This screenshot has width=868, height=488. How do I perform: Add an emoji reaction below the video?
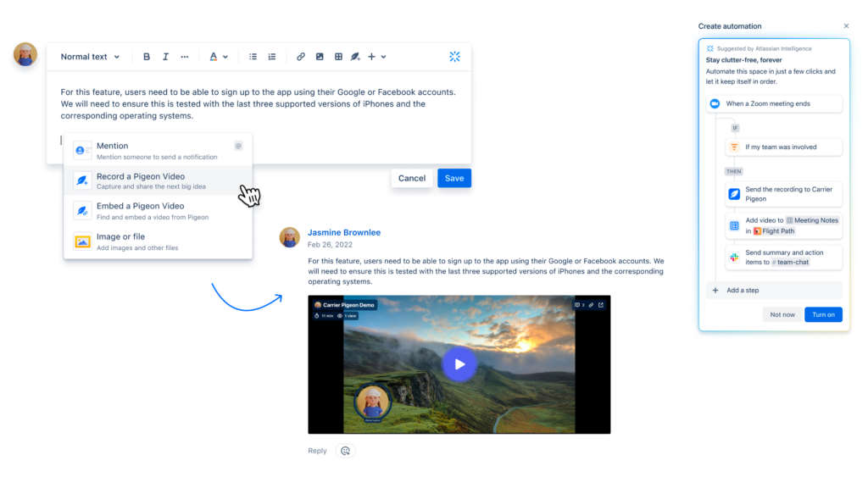345,451
